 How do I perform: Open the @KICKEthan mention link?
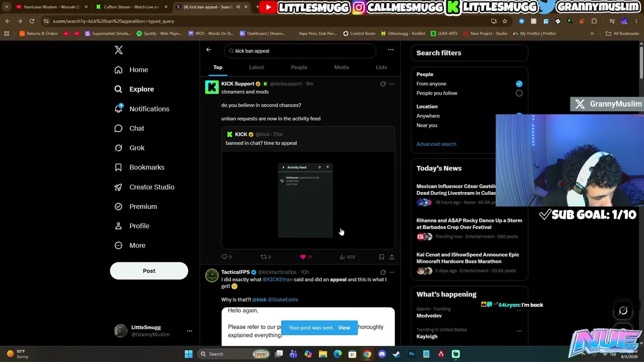[x=278, y=280]
